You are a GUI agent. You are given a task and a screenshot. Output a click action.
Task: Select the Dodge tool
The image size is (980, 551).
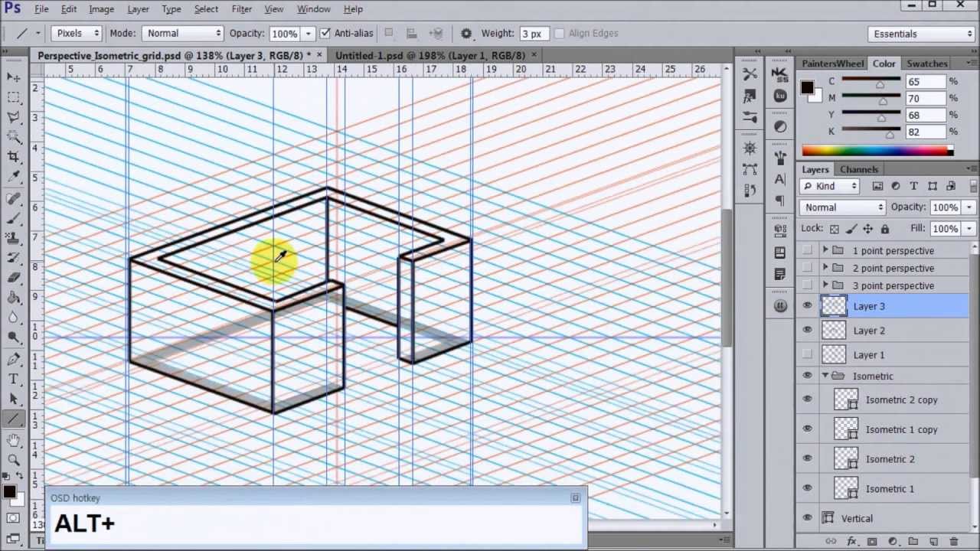(14, 337)
